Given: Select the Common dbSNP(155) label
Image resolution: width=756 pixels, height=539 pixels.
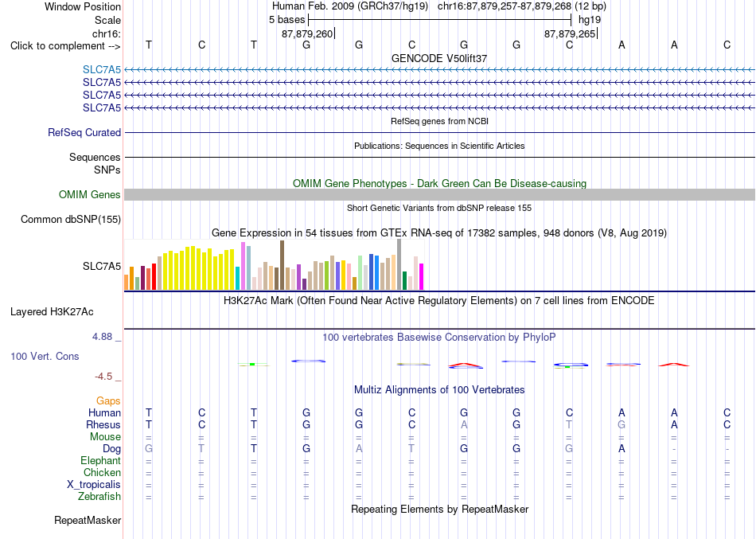Looking at the screenshot, I should click(71, 219).
